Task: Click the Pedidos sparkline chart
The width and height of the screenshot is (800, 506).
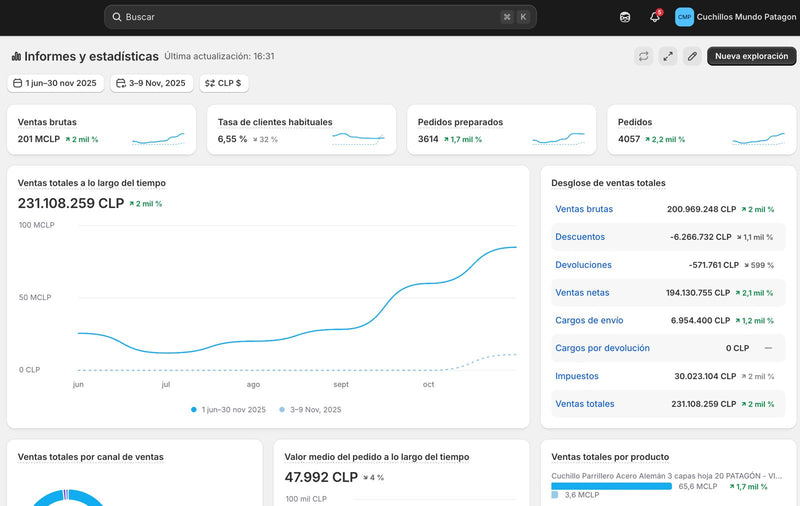Action: [x=759, y=139]
